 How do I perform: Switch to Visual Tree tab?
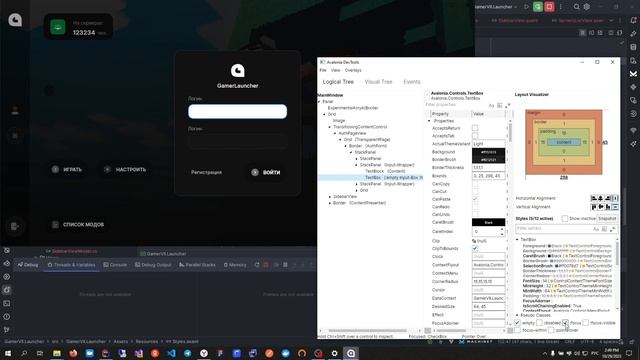pos(378,82)
